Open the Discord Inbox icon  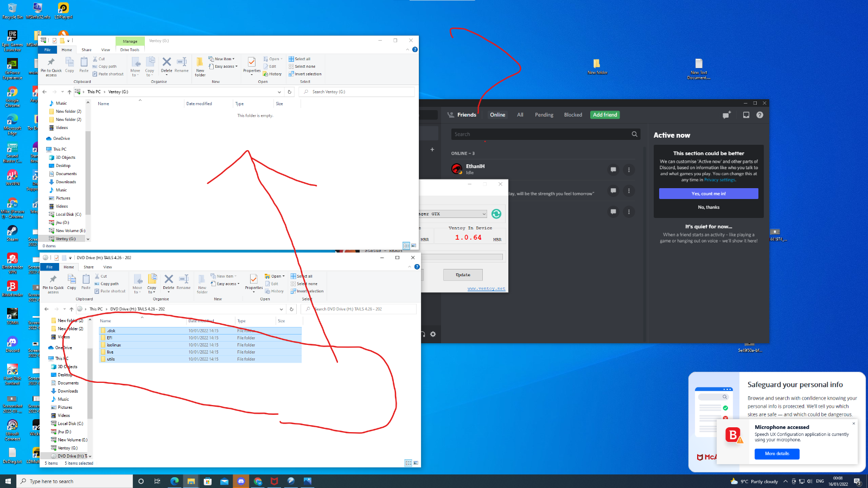click(746, 115)
